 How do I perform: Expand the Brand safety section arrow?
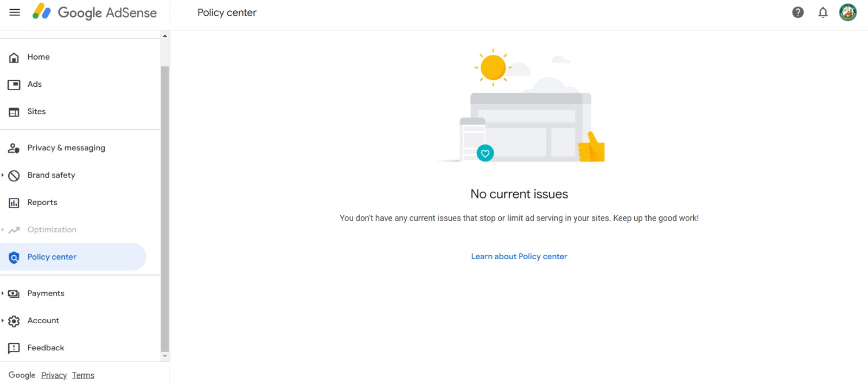coord(3,175)
